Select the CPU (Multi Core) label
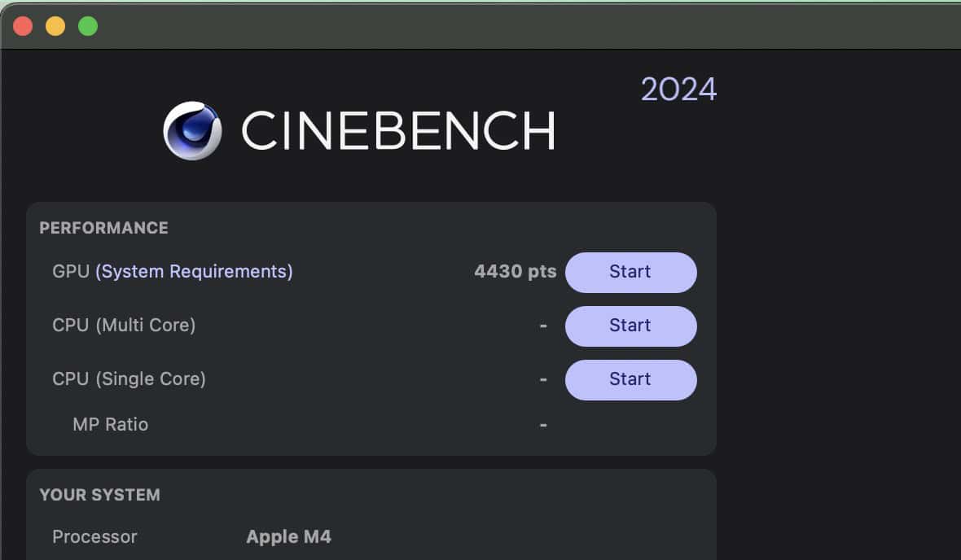This screenshot has width=961, height=560. point(124,326)
